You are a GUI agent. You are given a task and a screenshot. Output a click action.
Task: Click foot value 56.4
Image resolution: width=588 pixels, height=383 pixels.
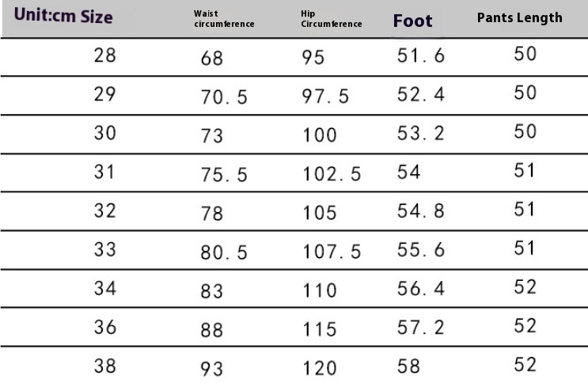(421, 289)
